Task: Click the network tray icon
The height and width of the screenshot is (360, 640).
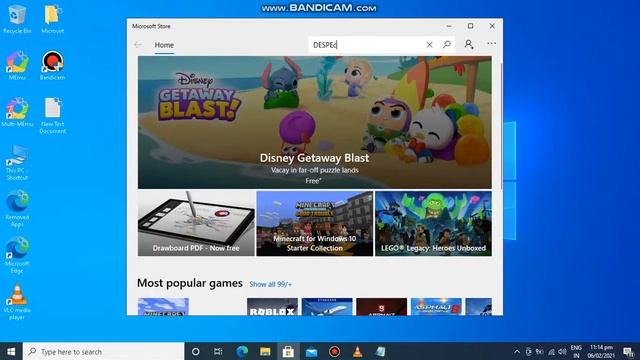Action: coord(551,352)
